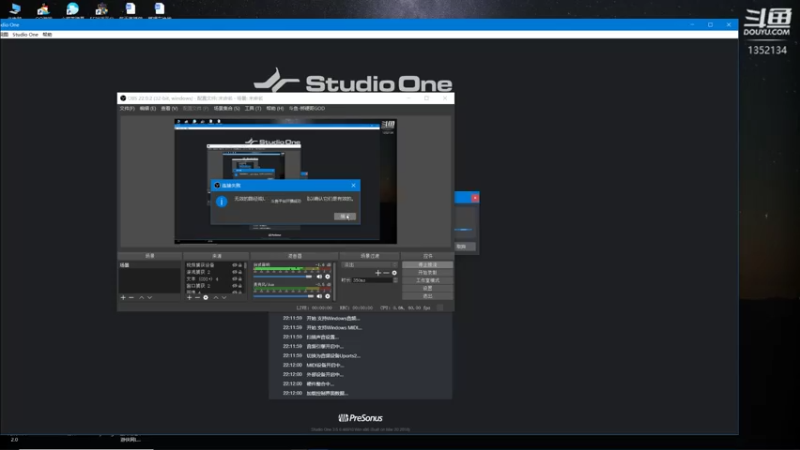
Task: Close the 连接失败 dialog with the X
Action: pos(354,185)
